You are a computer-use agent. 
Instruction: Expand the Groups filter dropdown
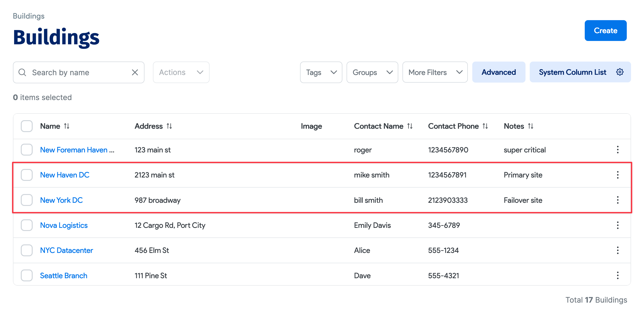click(x=372, y=72)
